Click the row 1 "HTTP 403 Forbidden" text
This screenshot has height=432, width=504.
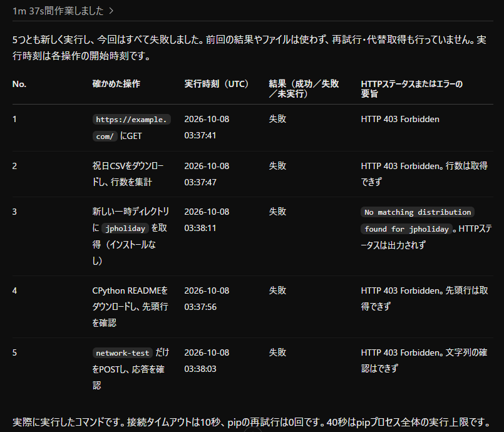pyautogui.click(x=400, y=119)
